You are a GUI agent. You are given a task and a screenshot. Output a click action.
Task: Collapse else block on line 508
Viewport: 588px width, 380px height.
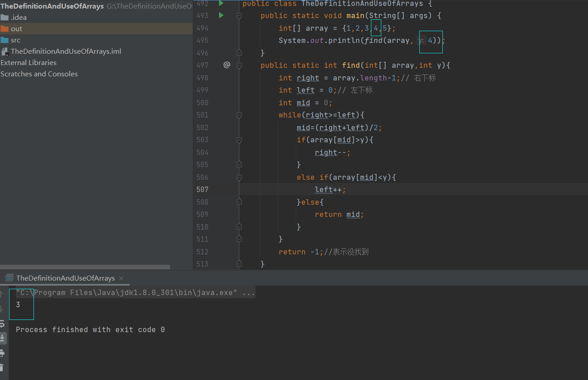239,202
